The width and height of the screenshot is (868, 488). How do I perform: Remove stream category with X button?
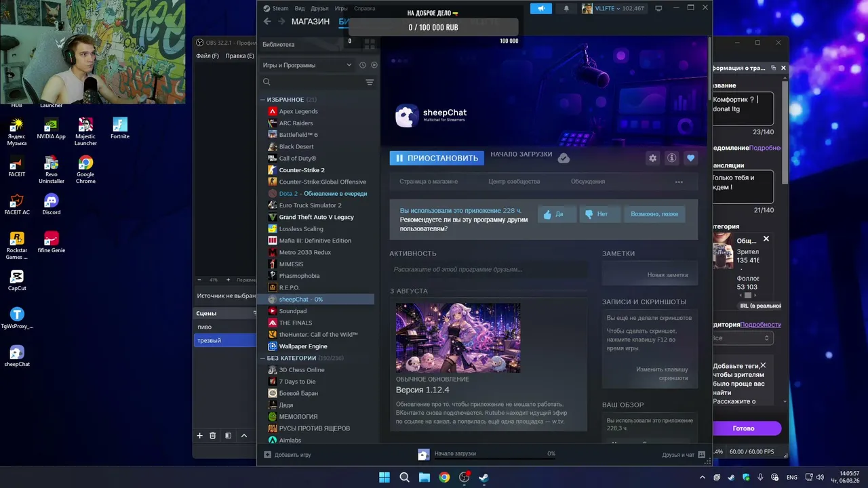point(766,239)
